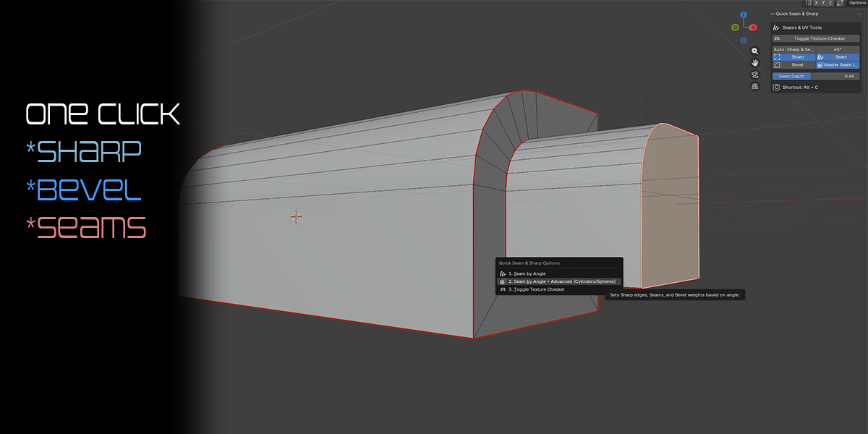Click the red X axis gizmo

(753, 27)
